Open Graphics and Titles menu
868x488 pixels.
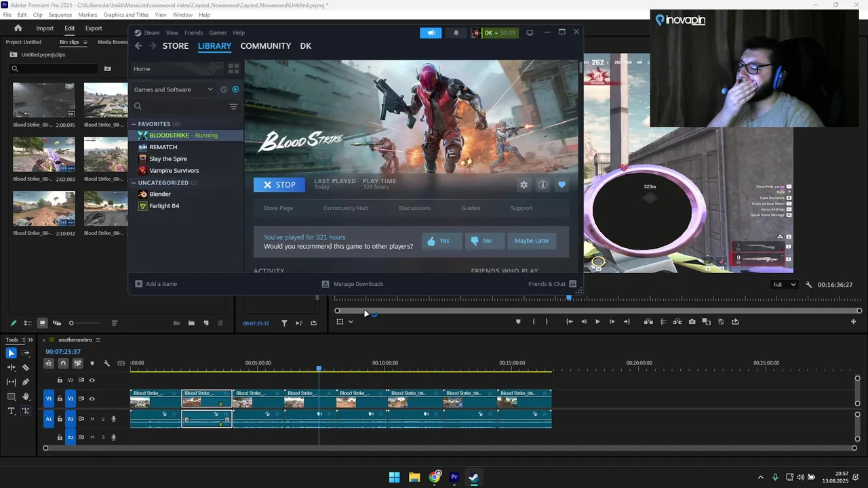click(x=126, y=15)
